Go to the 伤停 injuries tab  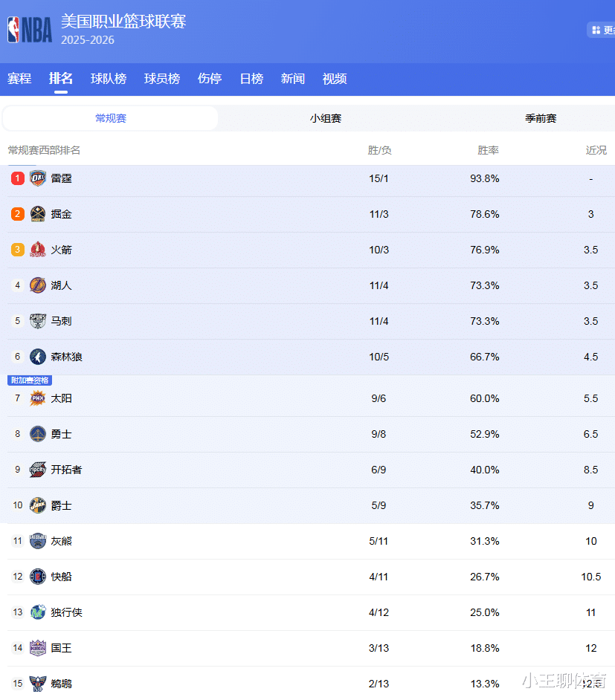[x=210, y=79]
